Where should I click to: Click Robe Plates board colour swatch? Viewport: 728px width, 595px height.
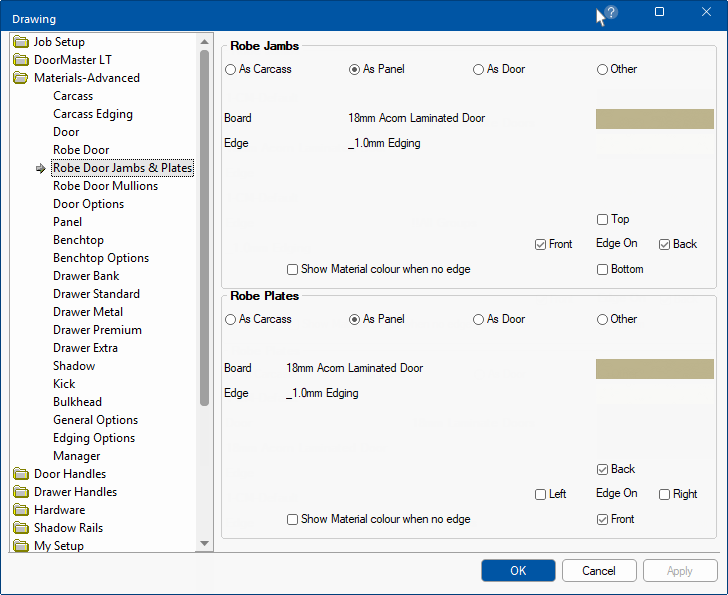click(655, 369)
